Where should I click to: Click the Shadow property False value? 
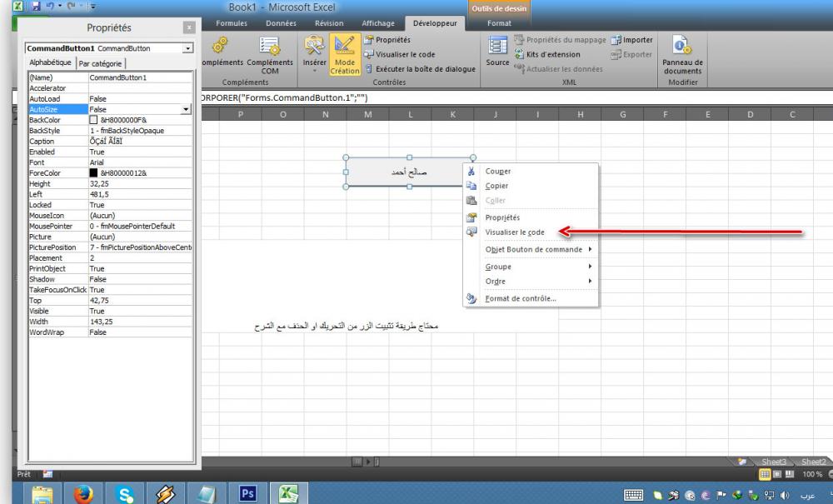[x=140, y=279]
